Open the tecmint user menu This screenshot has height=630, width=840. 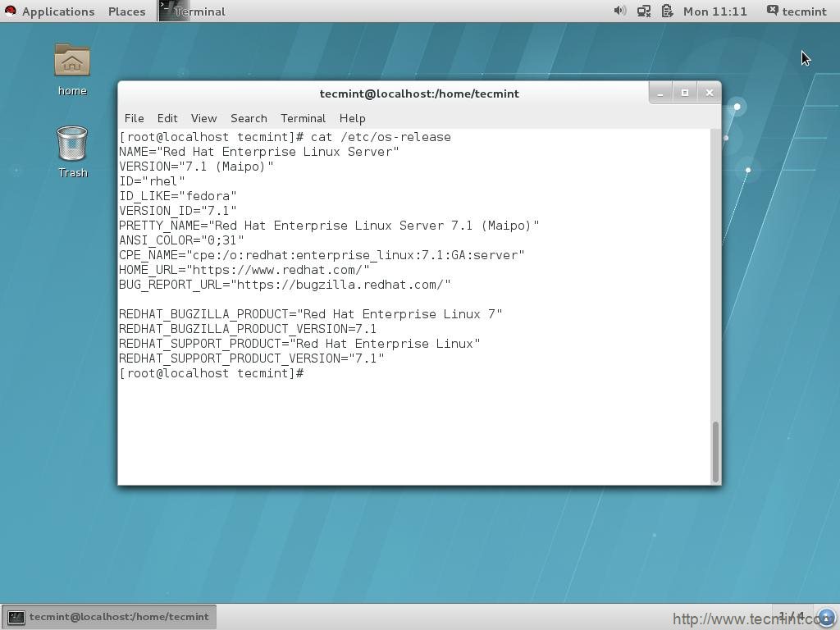coord(804,11)
